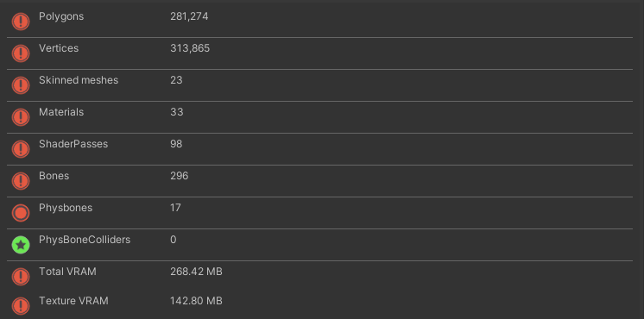Image resolution: width=644 pixels, height=319 pixels.
Task: Click the Bones value 296
Action: pyautogui.click(x=179, y=176)
